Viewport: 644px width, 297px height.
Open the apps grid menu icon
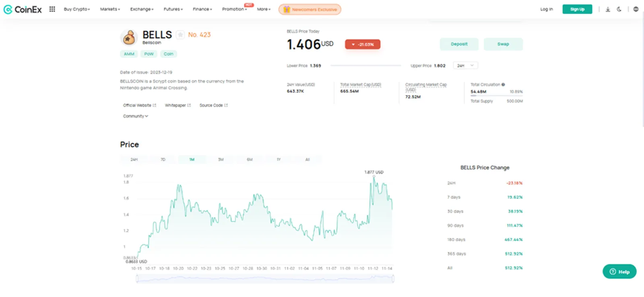(52, 9)
